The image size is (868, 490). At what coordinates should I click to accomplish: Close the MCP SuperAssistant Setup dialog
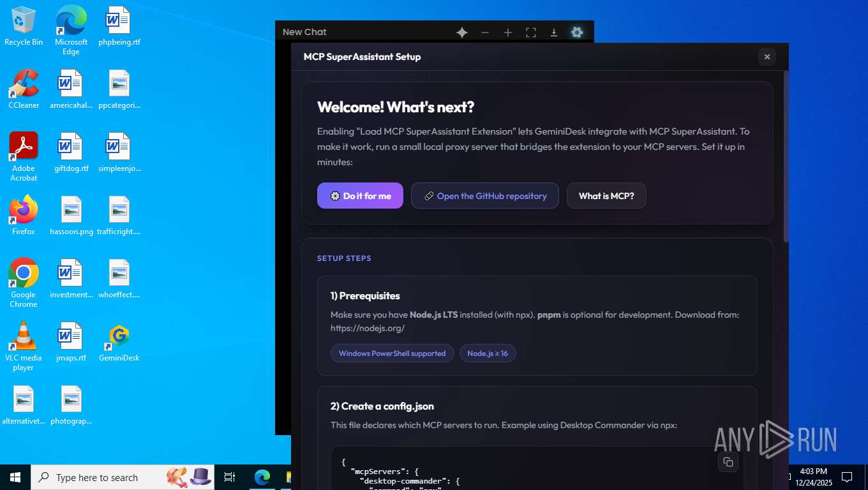767,57
